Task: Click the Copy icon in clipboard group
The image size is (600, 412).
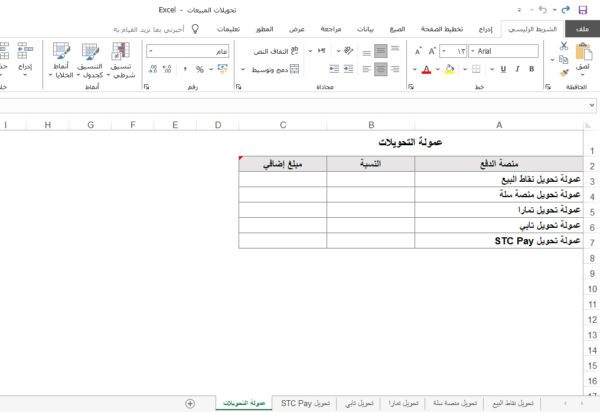Action: (563, 59)
